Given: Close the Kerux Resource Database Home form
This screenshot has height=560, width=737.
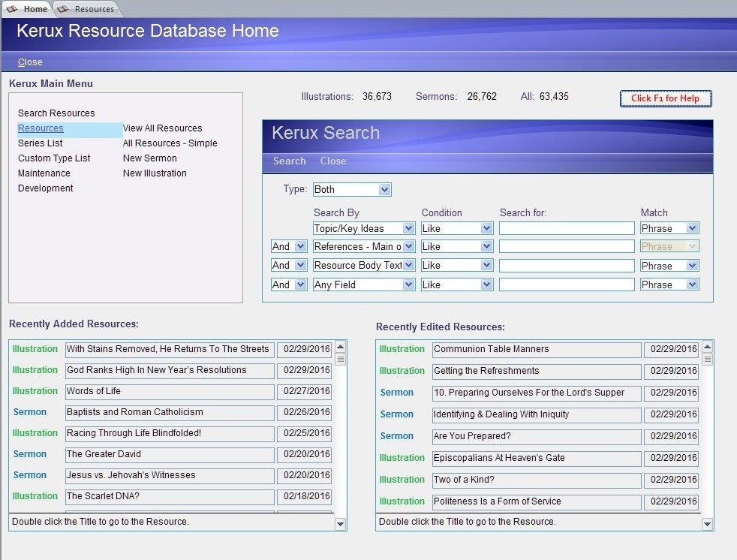Looking at the screenshot, I should click(30, 62).
